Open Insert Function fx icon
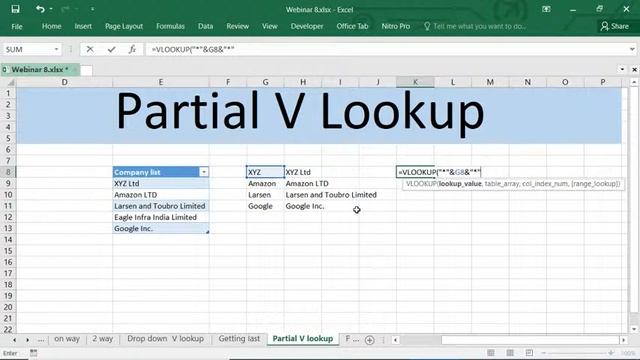 click(132, 49)
